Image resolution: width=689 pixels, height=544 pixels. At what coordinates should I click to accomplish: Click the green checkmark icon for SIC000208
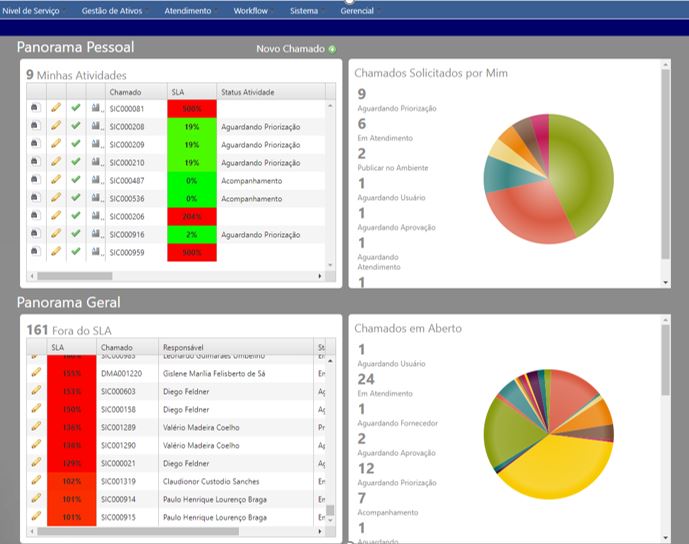(76, 126)
